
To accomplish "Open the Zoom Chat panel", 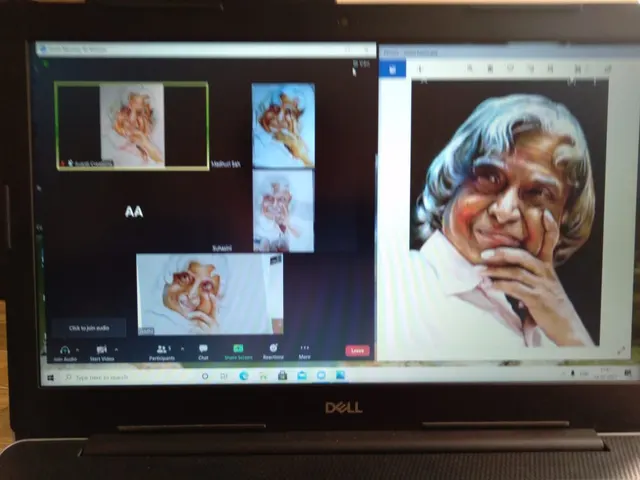I will [203, 352].
